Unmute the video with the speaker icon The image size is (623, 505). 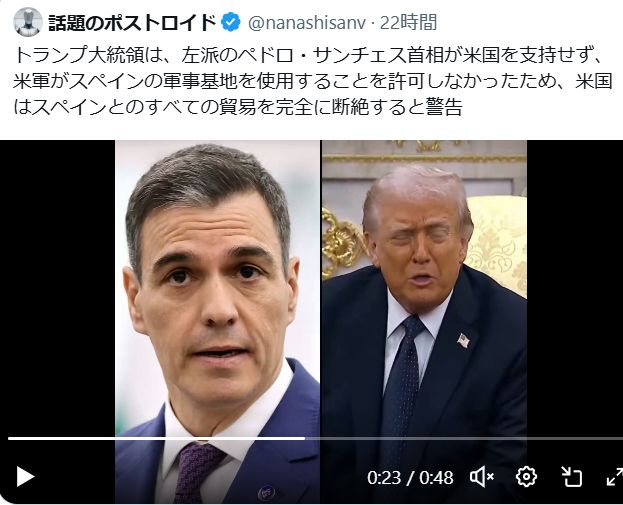[482, 476]
